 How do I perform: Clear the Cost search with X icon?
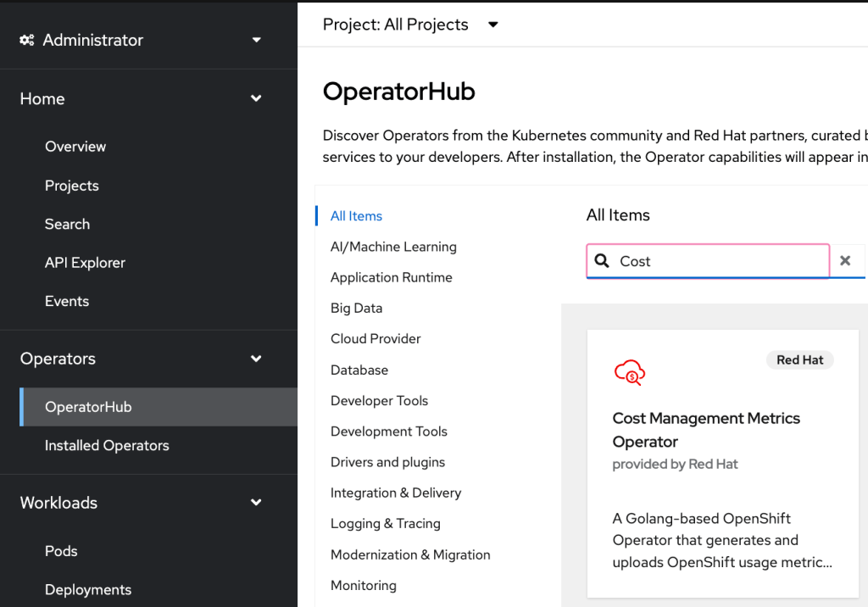845,261
